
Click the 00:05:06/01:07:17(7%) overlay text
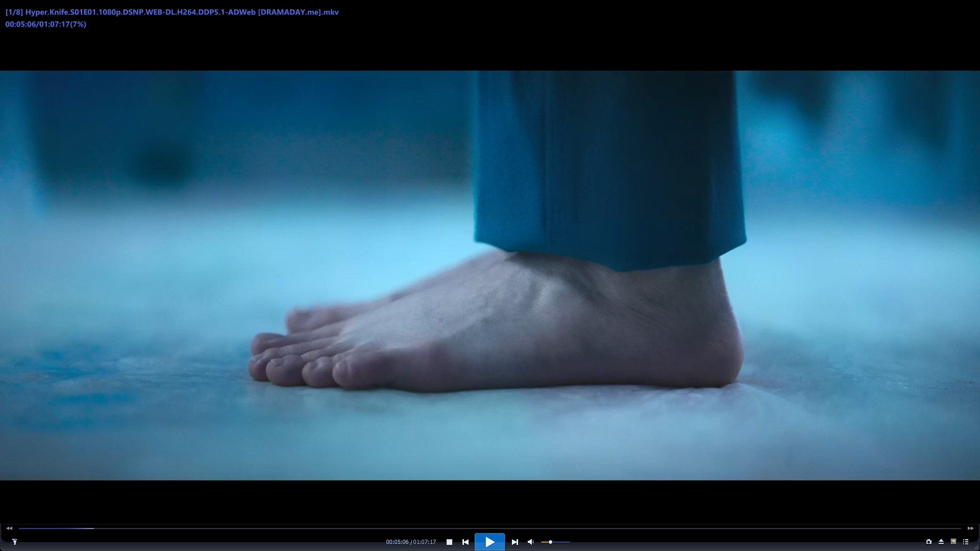tap(46, 24)
